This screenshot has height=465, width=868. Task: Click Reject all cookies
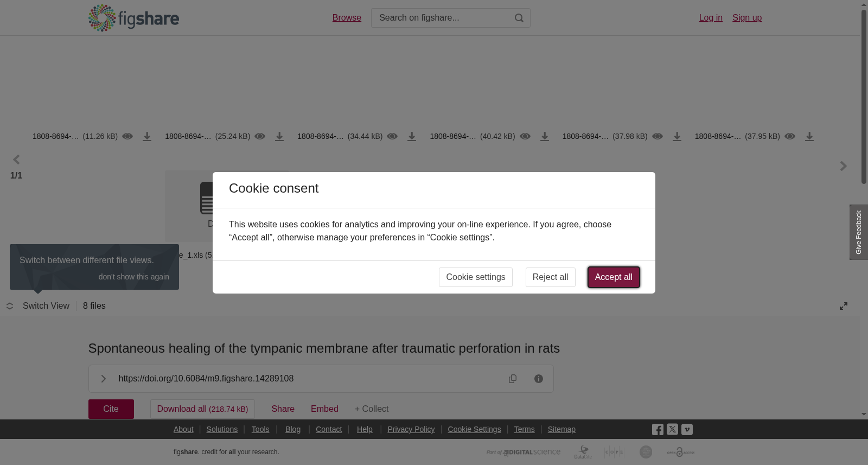point(550,277)
